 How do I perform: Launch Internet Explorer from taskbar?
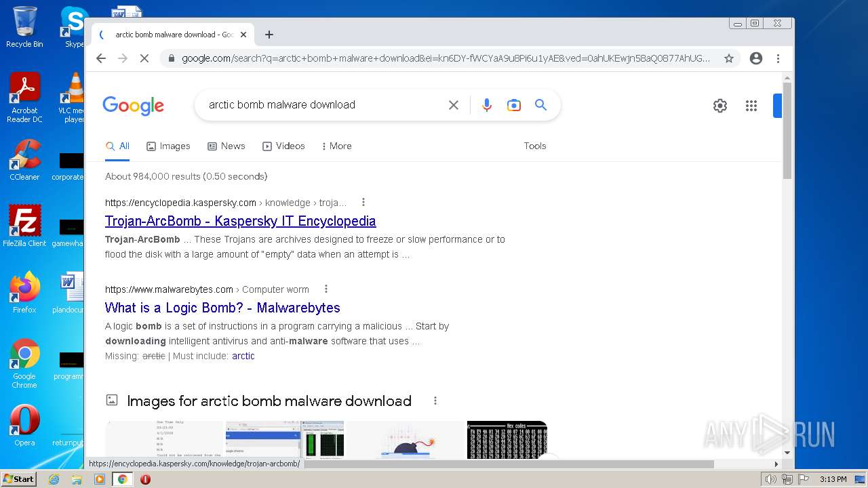pyautogui.click(x=54, y=479)
